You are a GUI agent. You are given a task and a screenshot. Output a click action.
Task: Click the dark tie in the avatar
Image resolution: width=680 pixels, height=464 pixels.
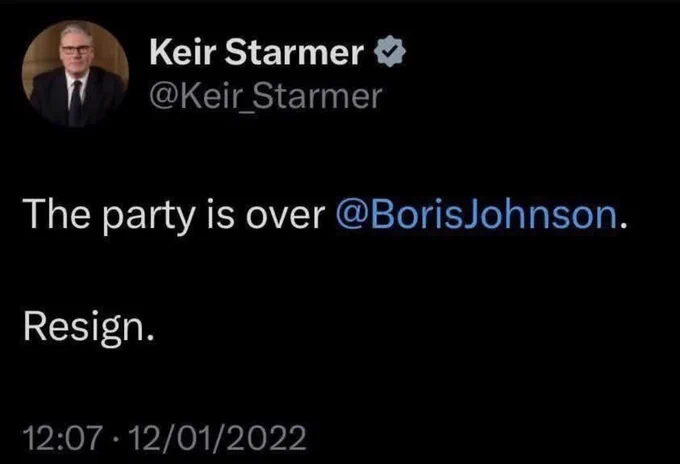[76, 103]
